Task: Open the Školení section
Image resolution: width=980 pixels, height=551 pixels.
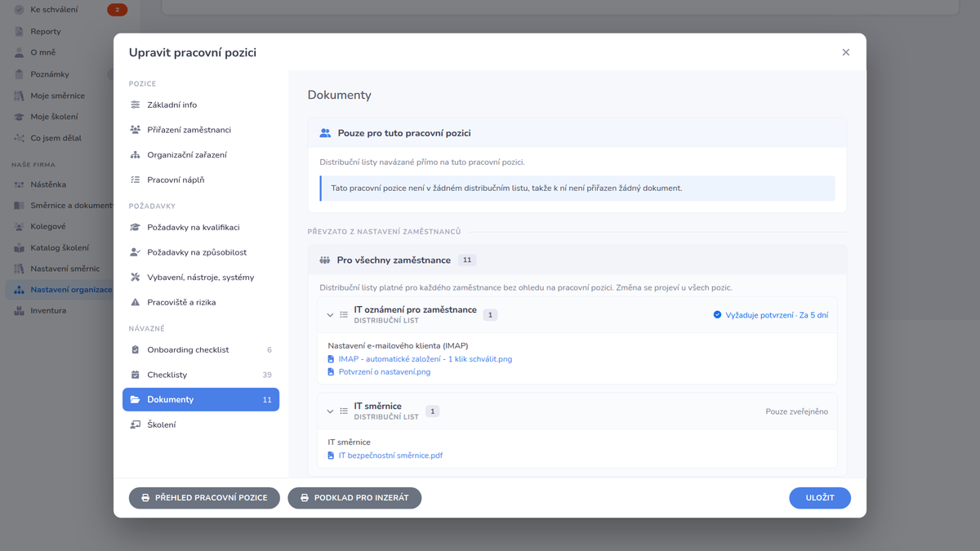Action: [x=201, y=424]
